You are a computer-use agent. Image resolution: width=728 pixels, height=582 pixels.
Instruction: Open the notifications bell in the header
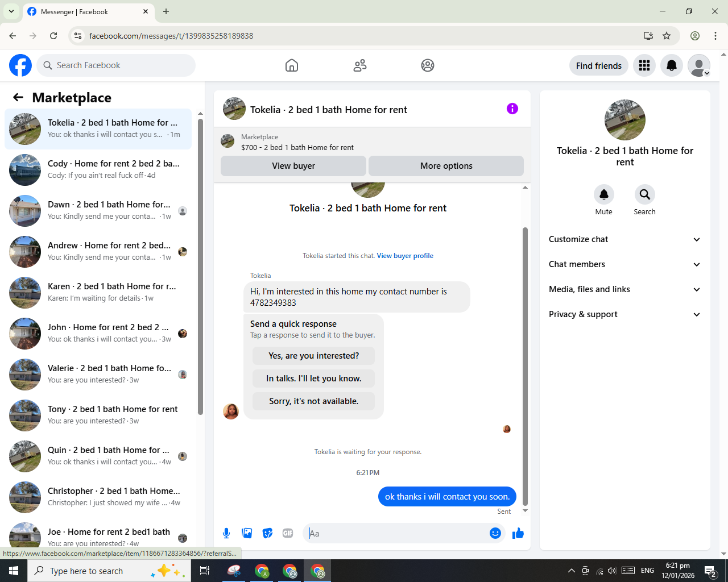point(672,66)
